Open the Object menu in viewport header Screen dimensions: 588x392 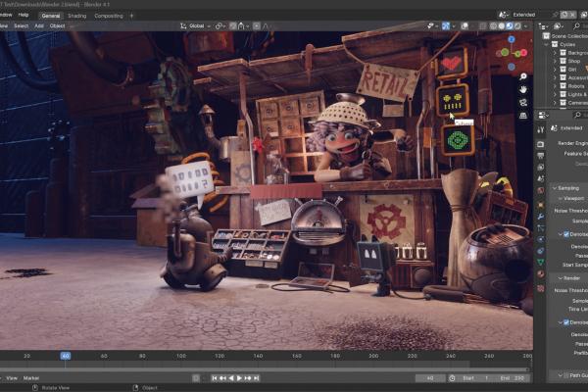click(58, 25)
